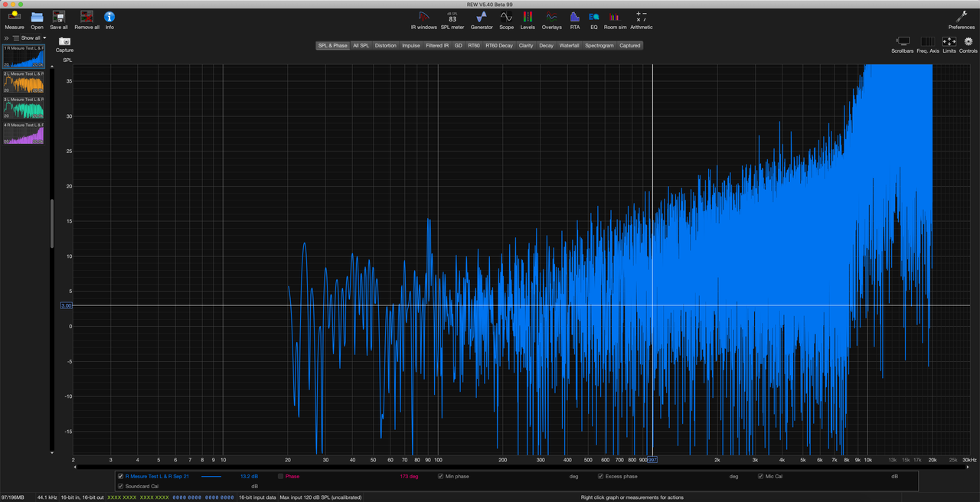Switch to the Captured tab
The width and height of the screenshot is (980, 502).
coord(629,45)
